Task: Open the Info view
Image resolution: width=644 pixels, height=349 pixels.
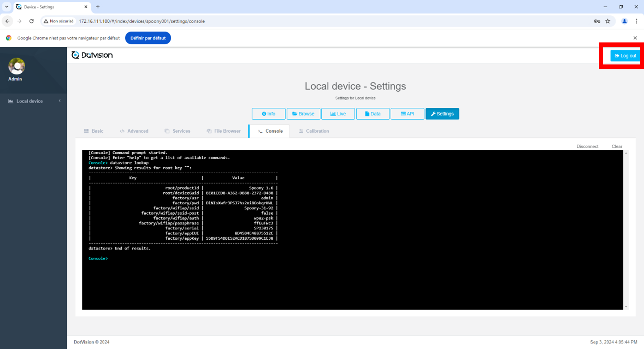Action: click(269, 114)
